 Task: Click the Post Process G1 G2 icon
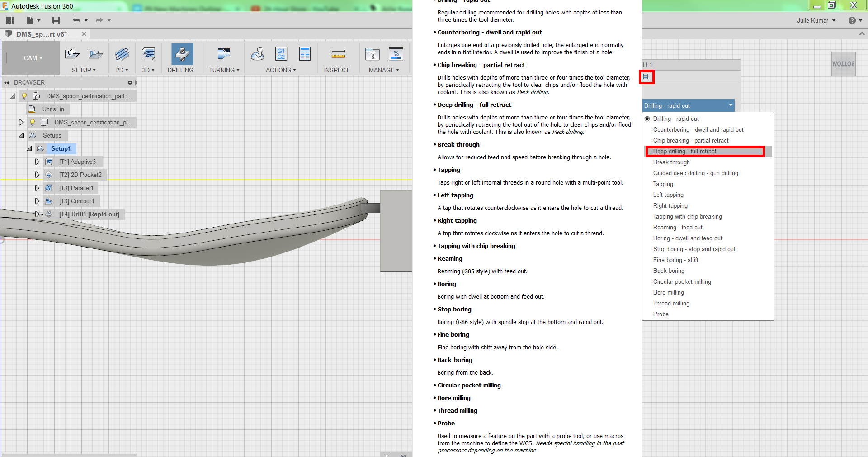pos(281,54)
